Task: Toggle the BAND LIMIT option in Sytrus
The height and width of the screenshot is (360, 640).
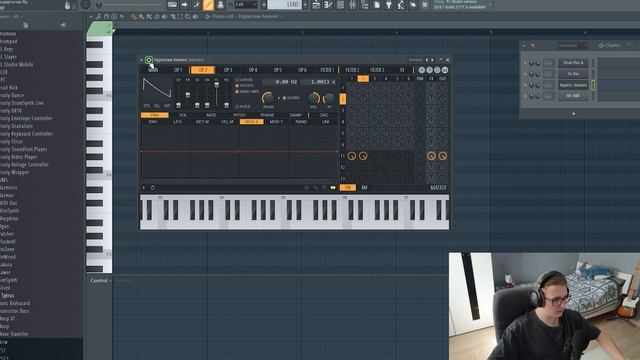Action: point(247,91)
